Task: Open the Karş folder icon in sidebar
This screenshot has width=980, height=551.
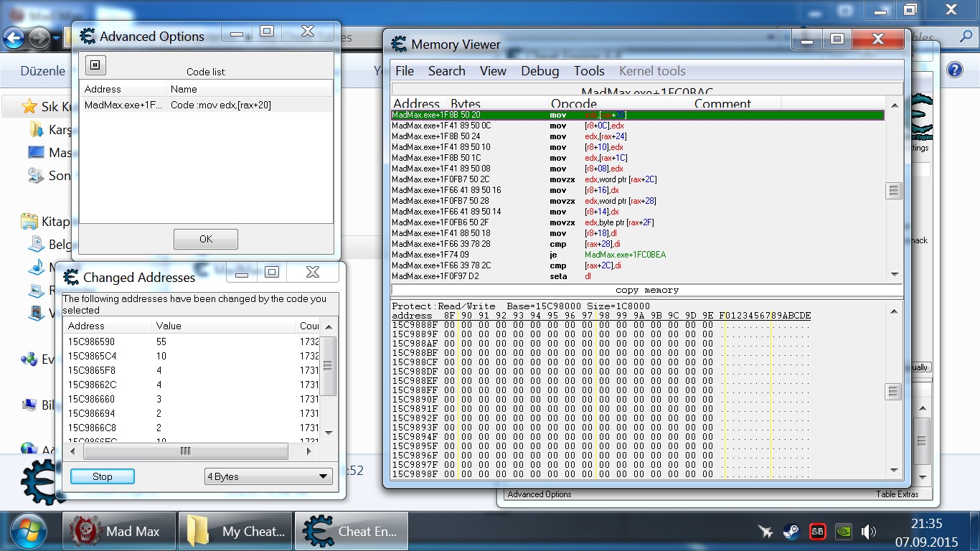Action: click(37, 130)
